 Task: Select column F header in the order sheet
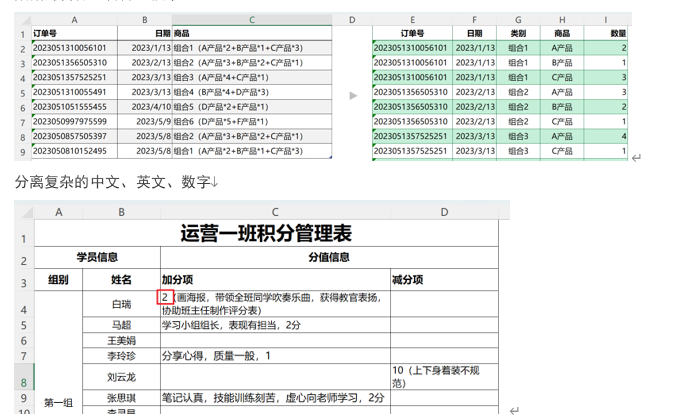point(474,20)
